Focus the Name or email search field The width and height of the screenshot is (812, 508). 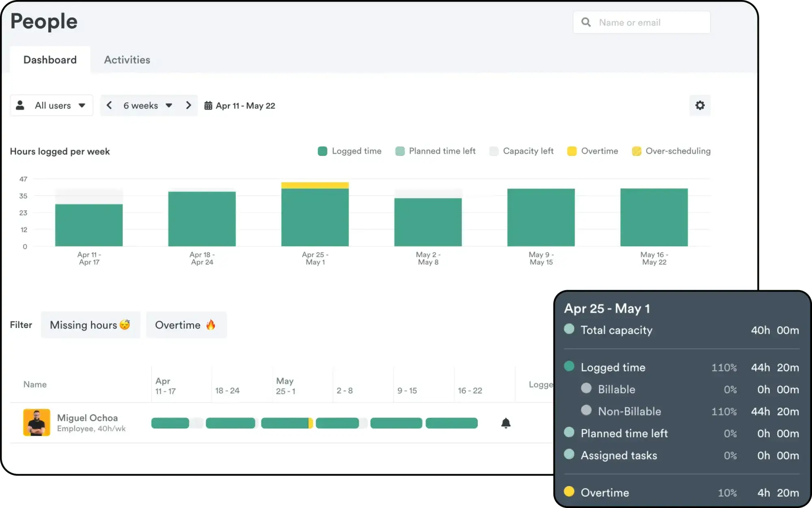[641, 22]
